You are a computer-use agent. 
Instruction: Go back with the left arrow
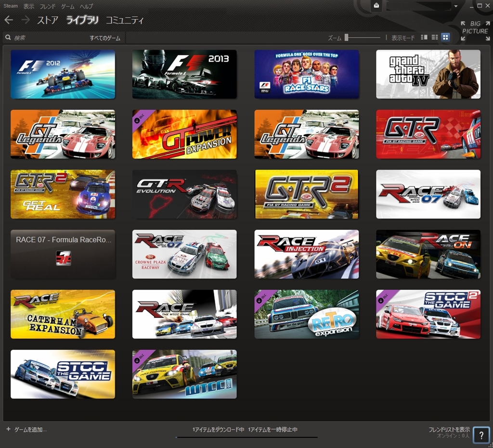tap(9, 20)
